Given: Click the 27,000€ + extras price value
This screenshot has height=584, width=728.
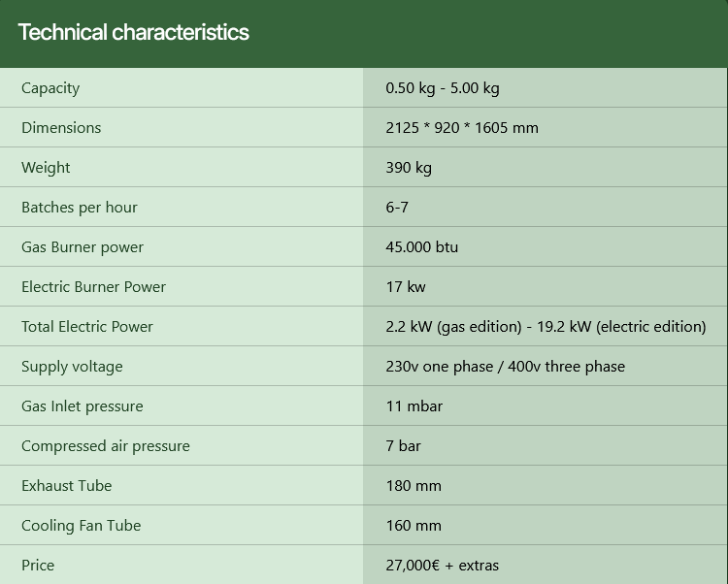Looking at the screenshot, I should [443, 566].
